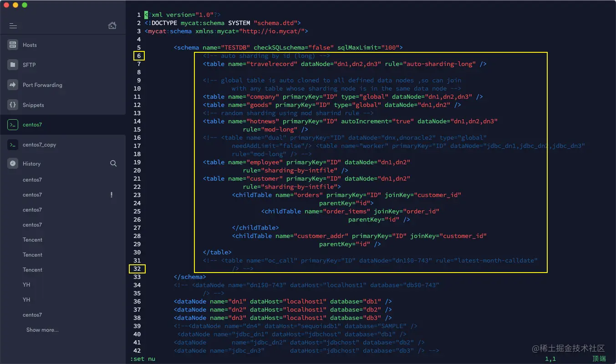Click checkSQLschema="false" attribute
Viewport: 616px width, 364px height.
click(294, 47)
